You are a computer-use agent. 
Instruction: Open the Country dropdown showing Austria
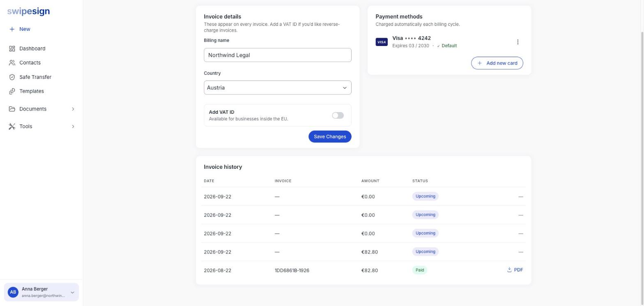click(x=278, y=87)
